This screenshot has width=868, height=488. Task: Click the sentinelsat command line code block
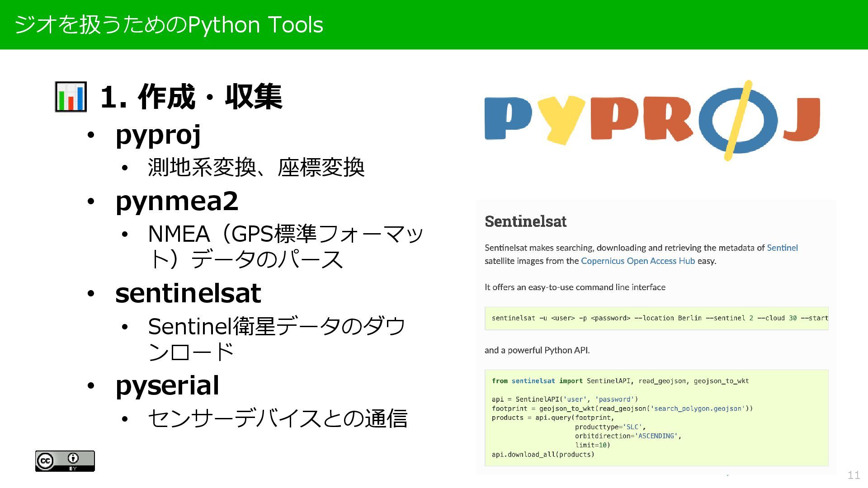tap(656, 318)
